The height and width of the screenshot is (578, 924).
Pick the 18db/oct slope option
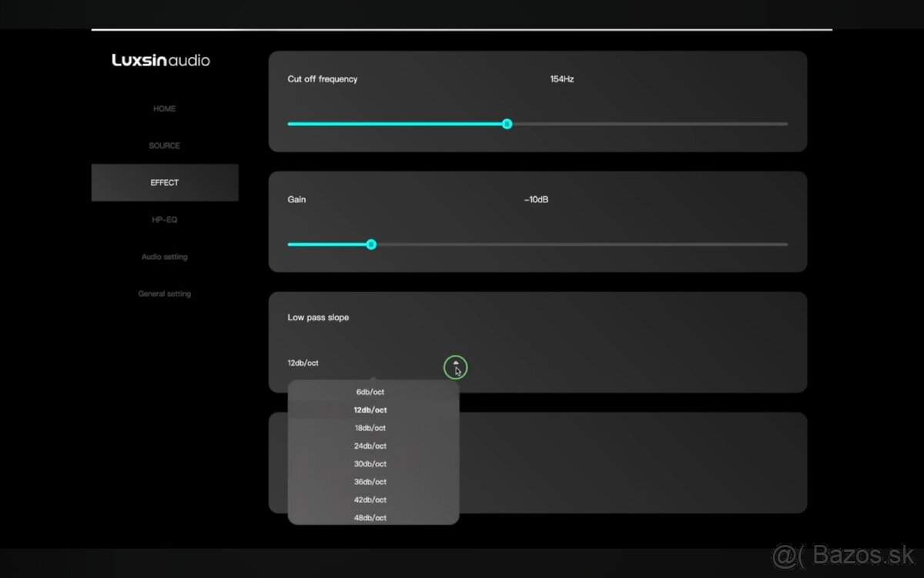(x=370, y=428)
